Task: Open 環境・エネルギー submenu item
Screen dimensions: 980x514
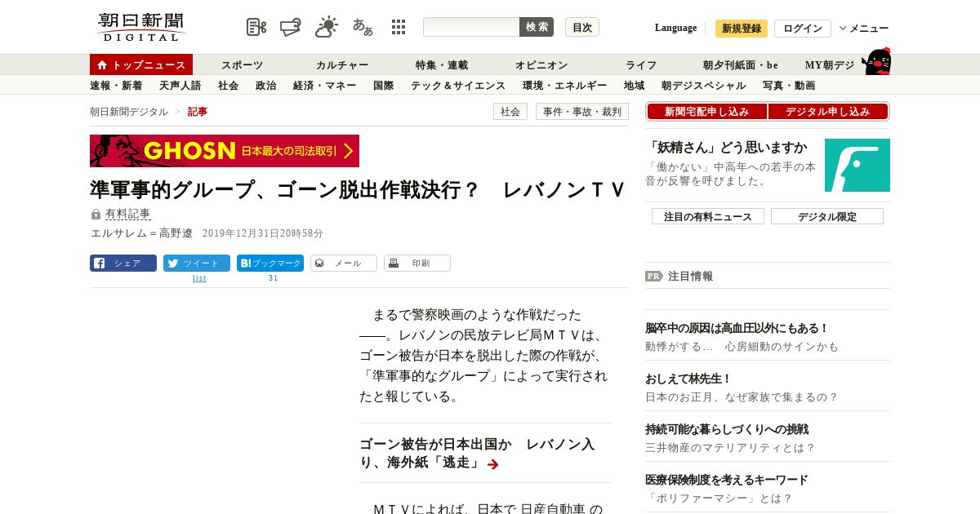Action: pos(565,85)
